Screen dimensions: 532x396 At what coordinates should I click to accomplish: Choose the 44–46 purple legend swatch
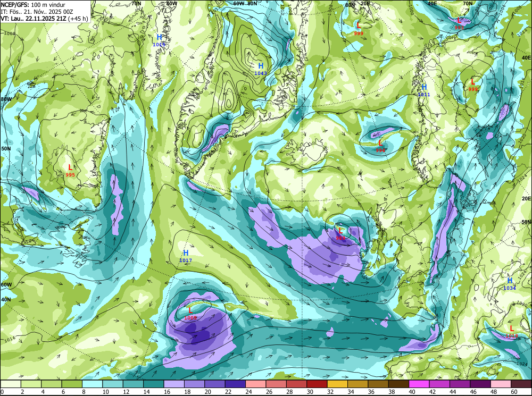coord(460,384)
